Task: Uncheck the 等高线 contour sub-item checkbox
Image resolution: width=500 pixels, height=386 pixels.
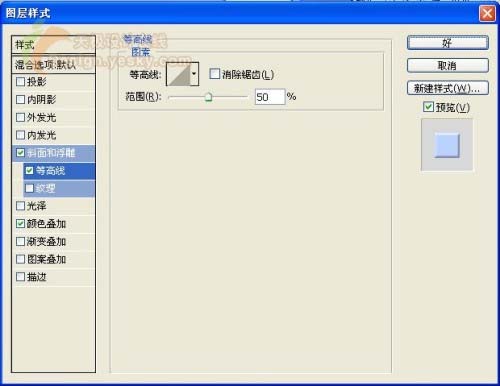Action: coord(29,171)
